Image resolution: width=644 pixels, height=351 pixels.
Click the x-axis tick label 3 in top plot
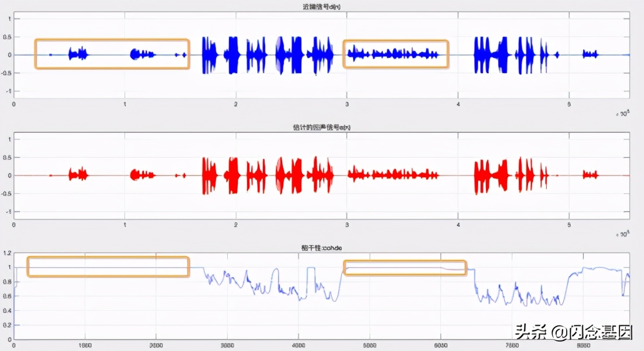pyautogui.click(x=347, y=104)
